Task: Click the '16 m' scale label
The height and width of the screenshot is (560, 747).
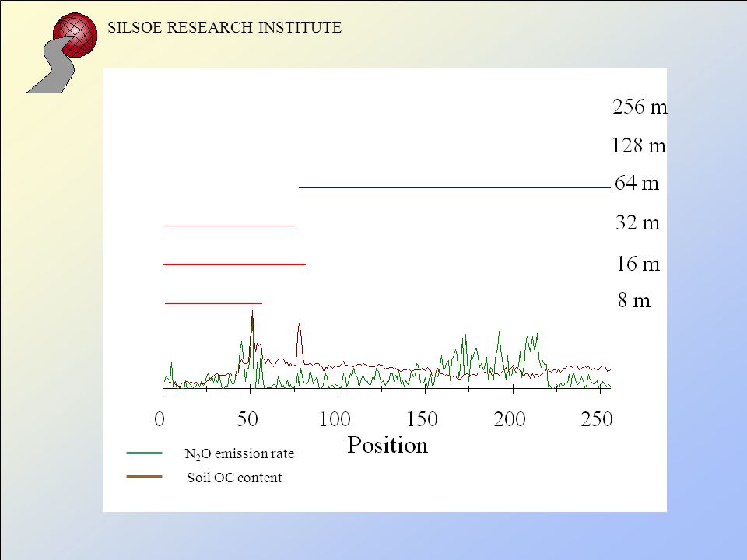Action: pos(638,264)
